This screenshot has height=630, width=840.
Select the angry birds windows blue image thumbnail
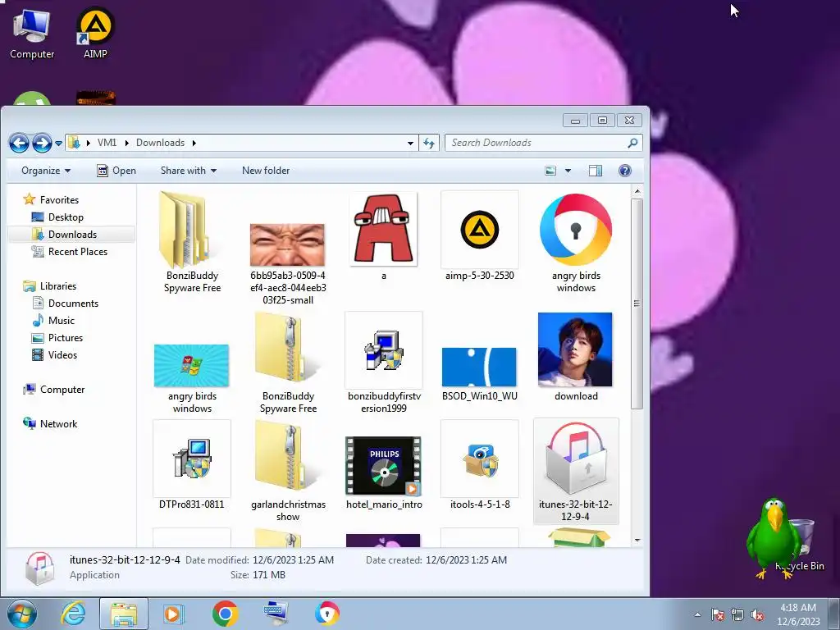[191, 366]
